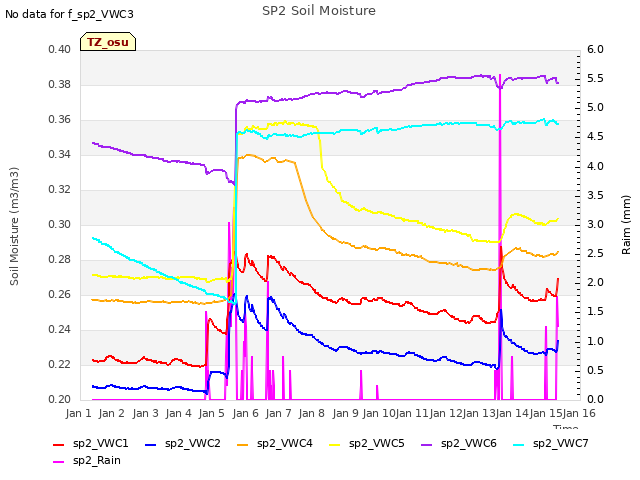Click the 4.5 right axis value
The height and width of the screenshot is (480, 640).
click(595, 137)
